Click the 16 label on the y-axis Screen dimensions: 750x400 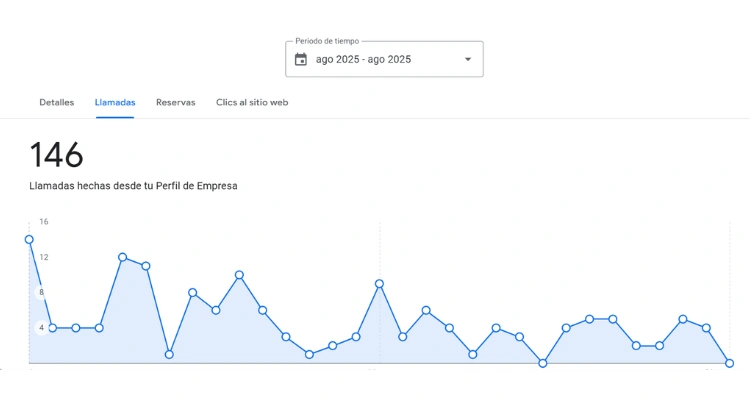(44, 222)
